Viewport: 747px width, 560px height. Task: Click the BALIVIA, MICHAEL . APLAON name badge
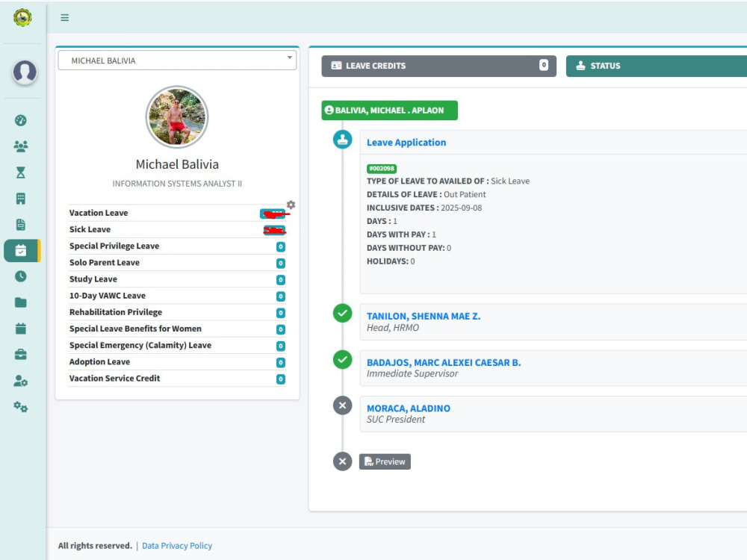click(x=390, y=111)
